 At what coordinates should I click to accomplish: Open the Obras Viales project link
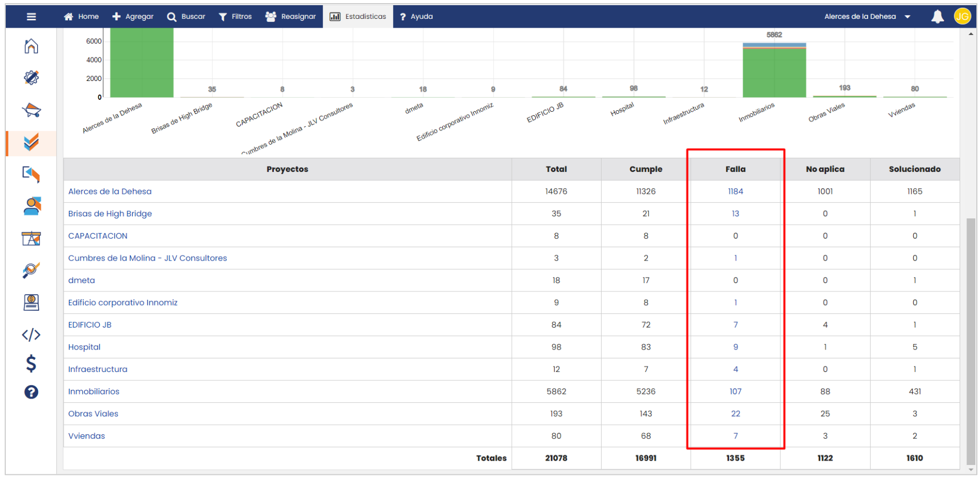[x=93, y=414]
